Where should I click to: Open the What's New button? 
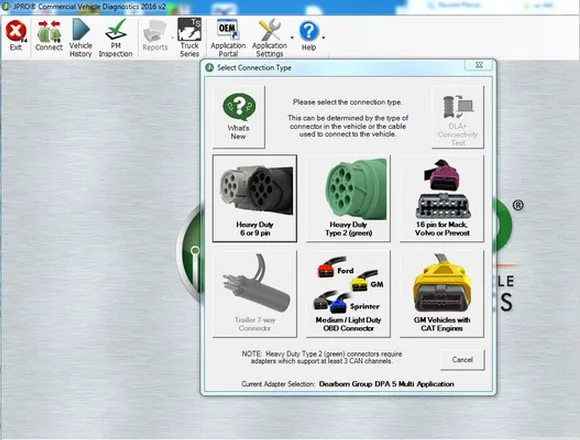click(x=239, y=116)
